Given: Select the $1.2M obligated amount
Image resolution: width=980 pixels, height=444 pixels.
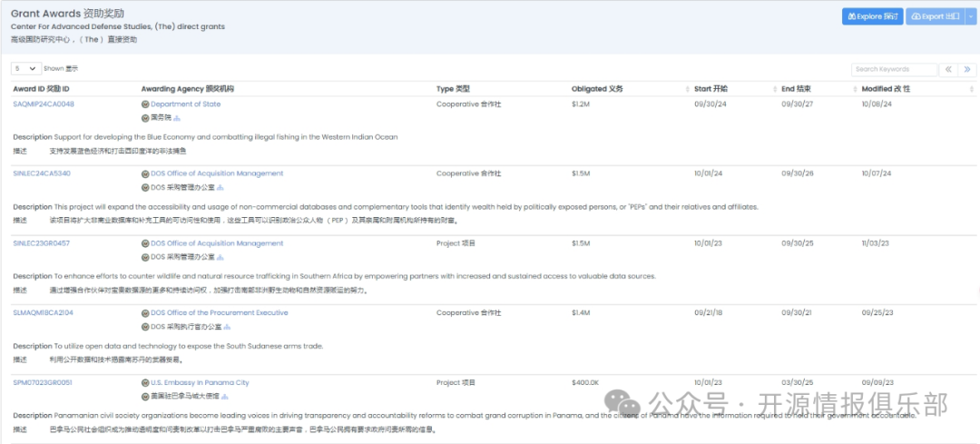Looking at the screenshot, I should pos(581,104).
